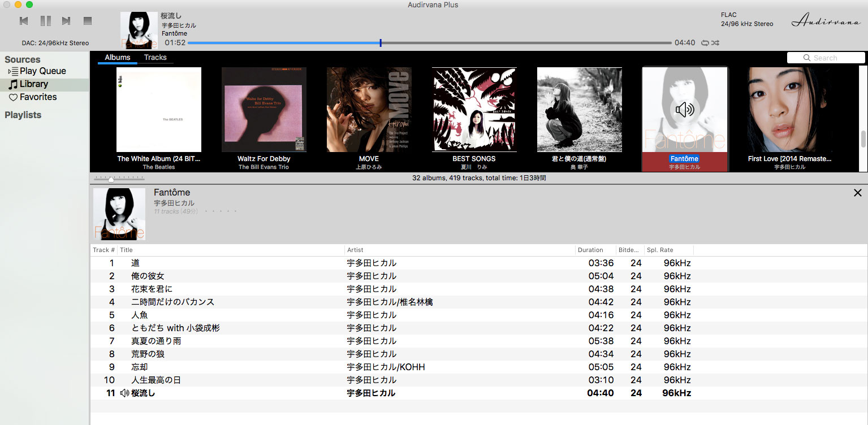This screenshot has height=425, width=868.
Task: Click the artist label The Bill Evans Trio
Action: [x=264, y=167]
